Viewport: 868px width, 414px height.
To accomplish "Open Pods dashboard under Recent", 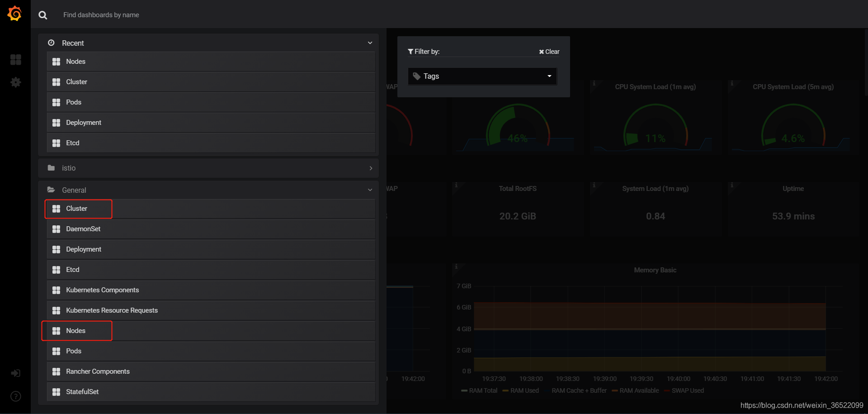I will click(x=211, y=102).
